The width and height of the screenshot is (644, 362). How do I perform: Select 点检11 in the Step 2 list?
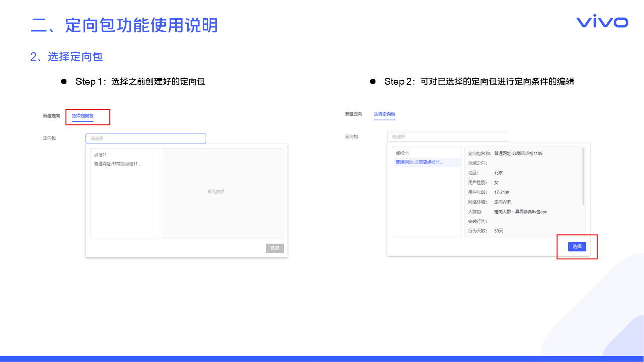point(403,153)
